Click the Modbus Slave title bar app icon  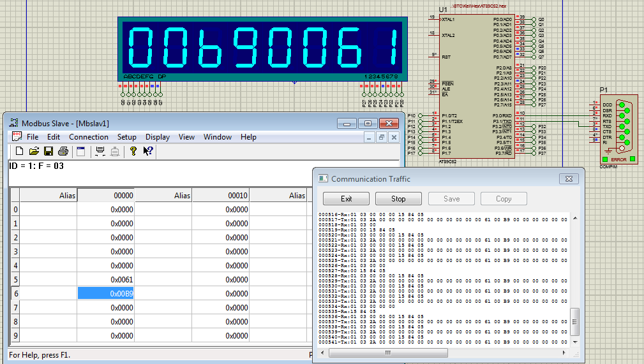13,123
